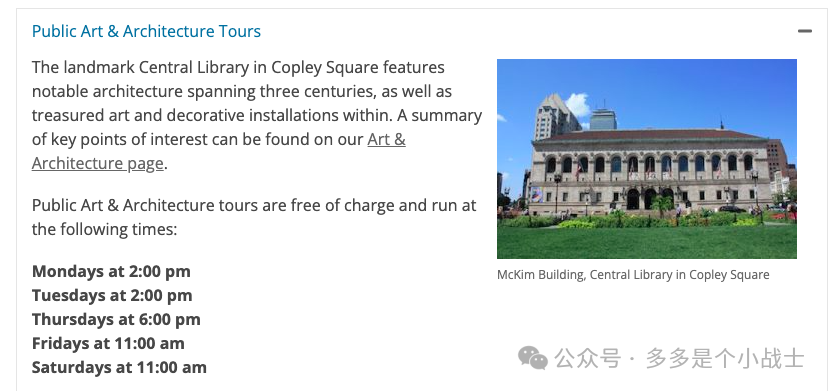This screenshot has width=831, height=391.
Task: Click the Public Art & Architecture Tours heading
Action: click(146, 31)
